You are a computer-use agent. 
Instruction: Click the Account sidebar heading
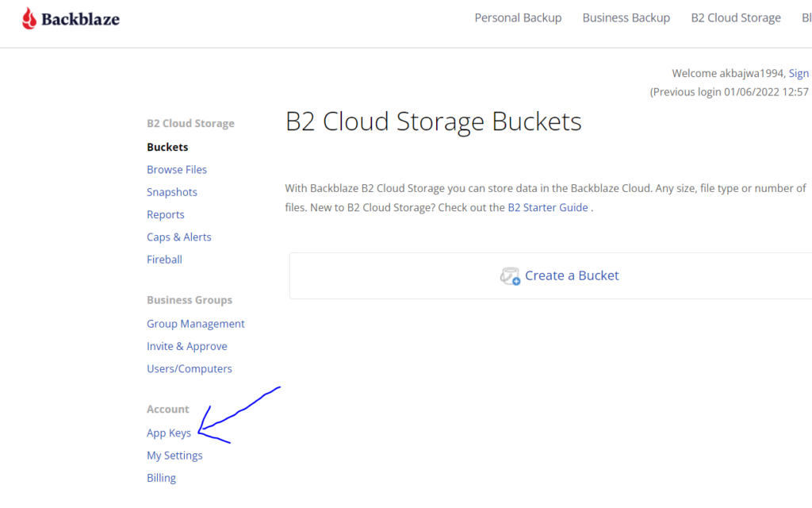[x=168, y=410]
